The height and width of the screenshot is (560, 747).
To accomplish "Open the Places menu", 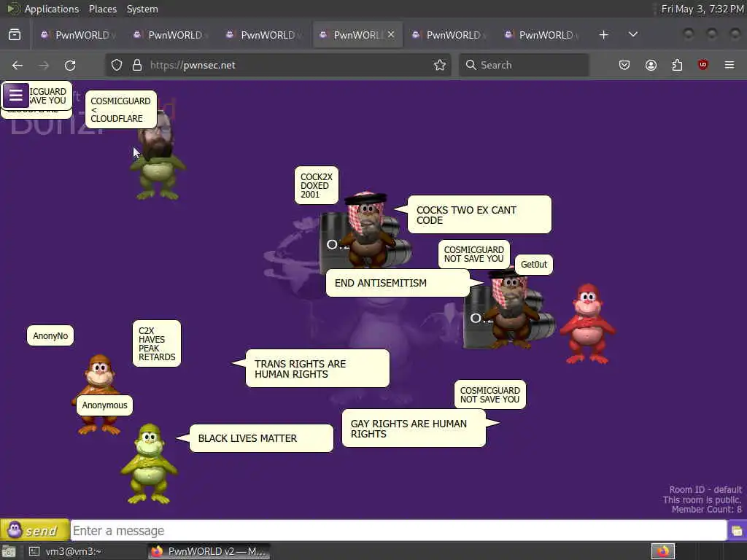I will 103,9.
